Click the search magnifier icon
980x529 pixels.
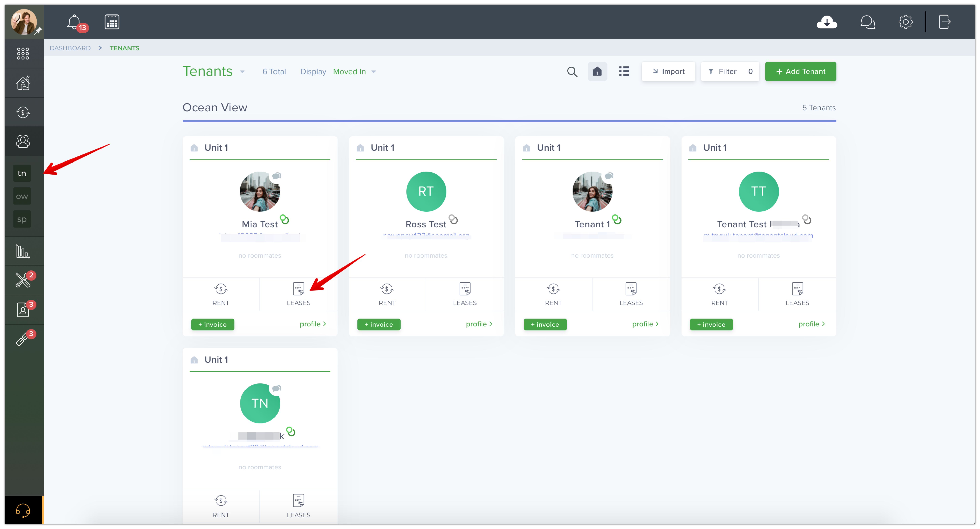tap(572, 71)
